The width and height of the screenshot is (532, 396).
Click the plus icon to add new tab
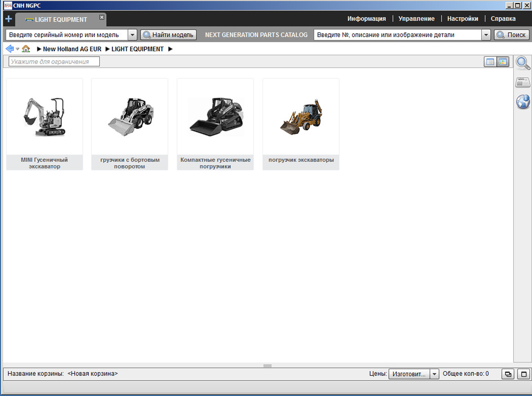[x=9, y=19]
